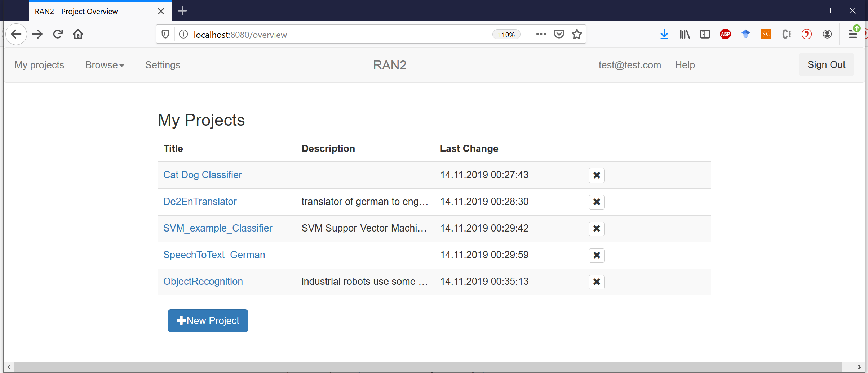Click the 'industrial robots use some …' description
The image size is (868, 373).
coord(364,282)
